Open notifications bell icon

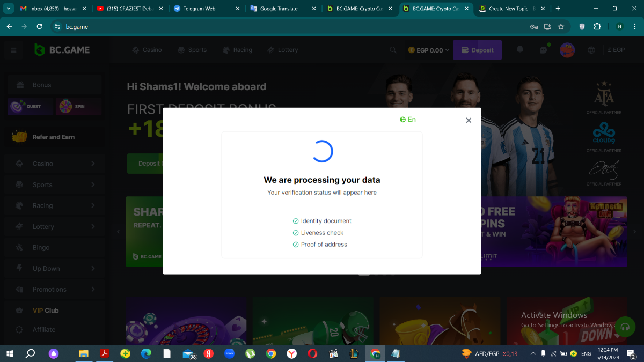pyautogui.click(x=519, y=50)
